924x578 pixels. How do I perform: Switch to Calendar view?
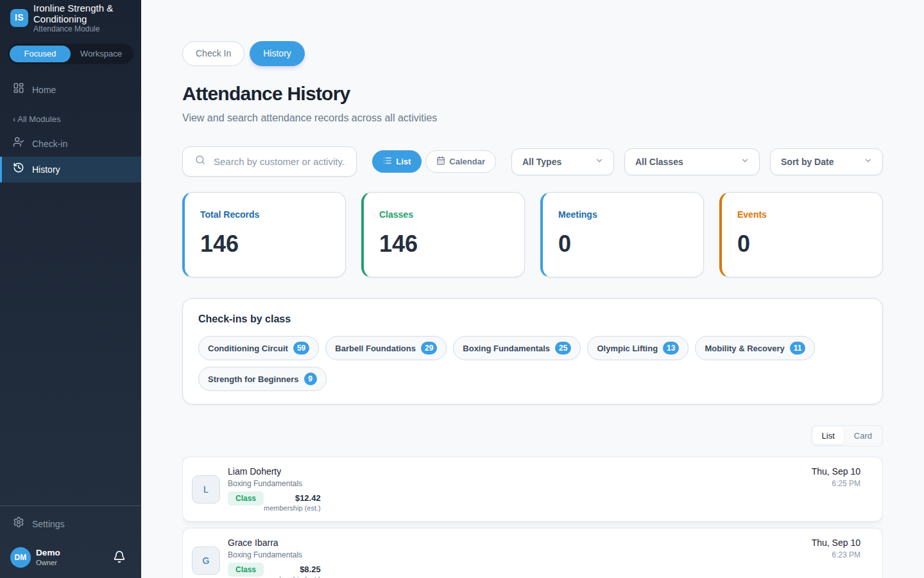461,161
